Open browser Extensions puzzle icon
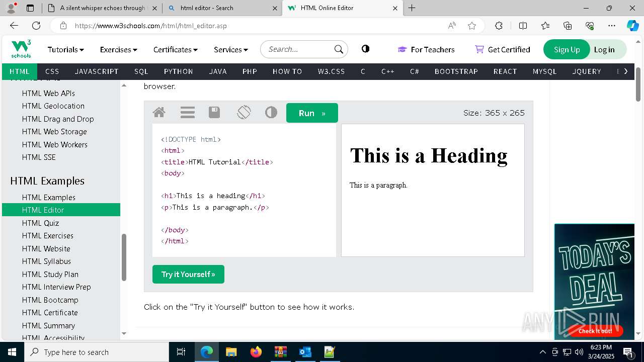644x362 pixels. [x=499, y=26]
